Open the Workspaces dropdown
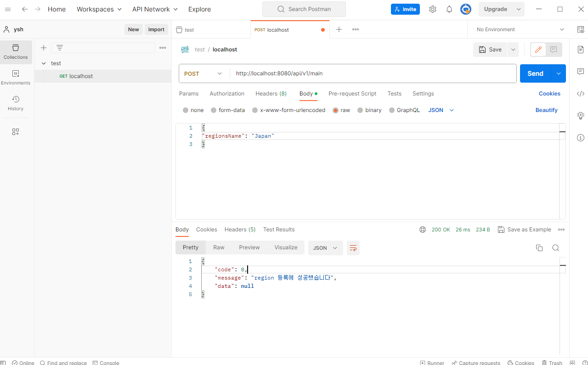This screenshot has width=588, height=365. click(x=99, y=9)
